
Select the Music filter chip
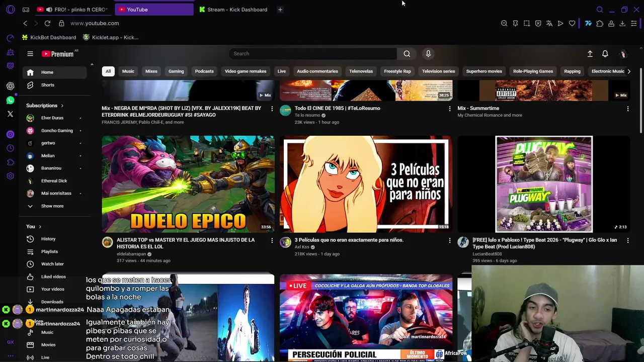(x=128, y=71)
